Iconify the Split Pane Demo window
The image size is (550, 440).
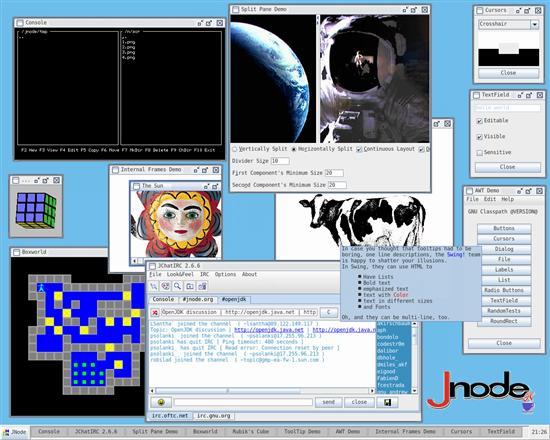[x=405, y=10]
